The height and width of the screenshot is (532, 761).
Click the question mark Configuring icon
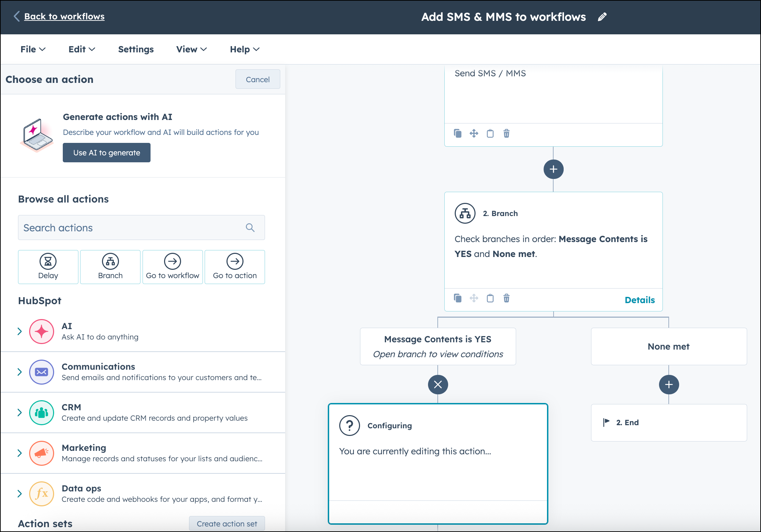point(350,426)
